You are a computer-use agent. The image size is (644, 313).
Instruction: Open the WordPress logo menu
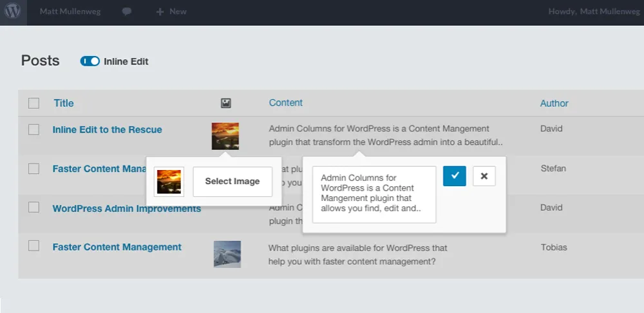[13, 12]
